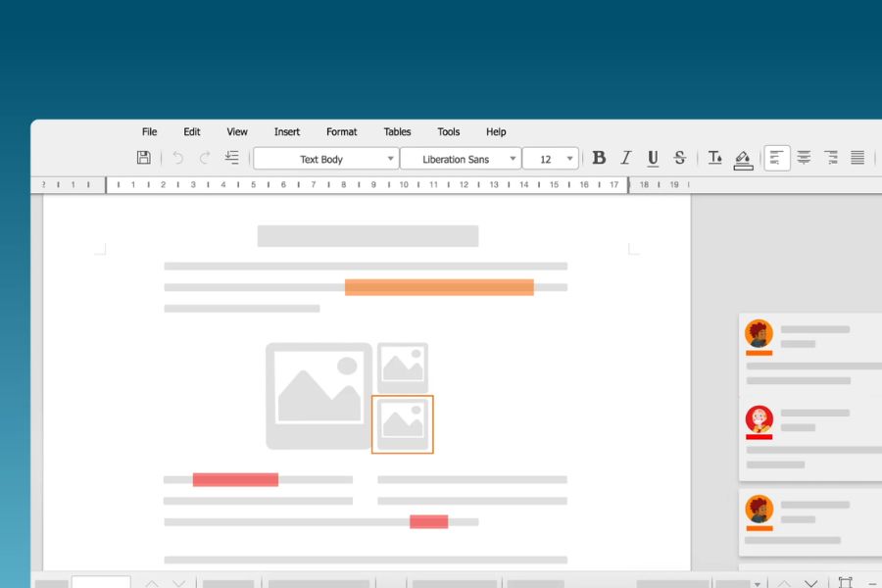
Task: Open the font size 12 dropdown
Action: coord(550,159)
